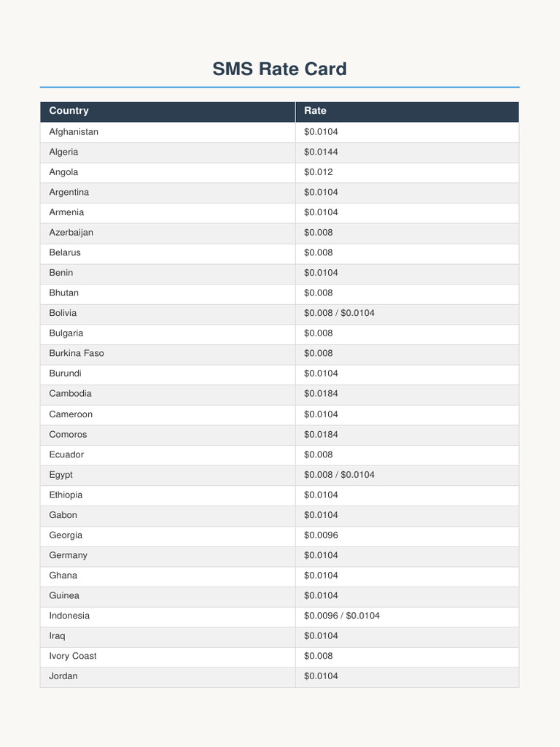The width and height of the screenshot is (560, 747).
Task: Click the Burkina Faso cell
Action: coord(168,354)
